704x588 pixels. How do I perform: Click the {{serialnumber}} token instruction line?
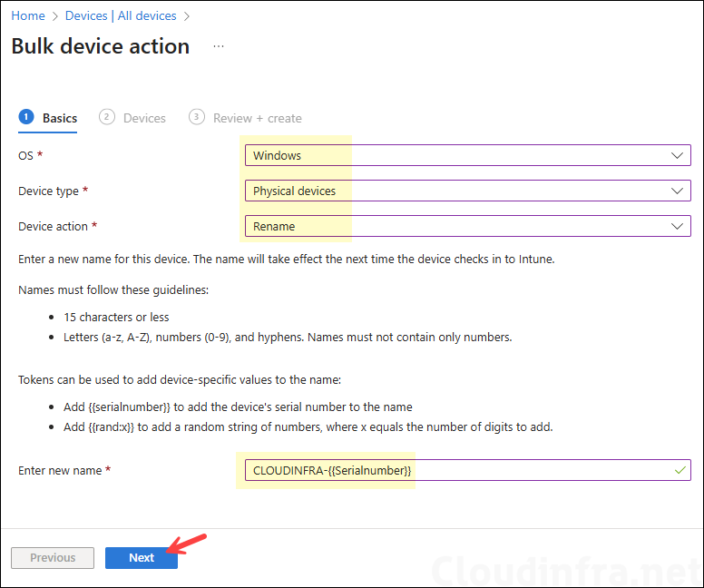point(238,407)
